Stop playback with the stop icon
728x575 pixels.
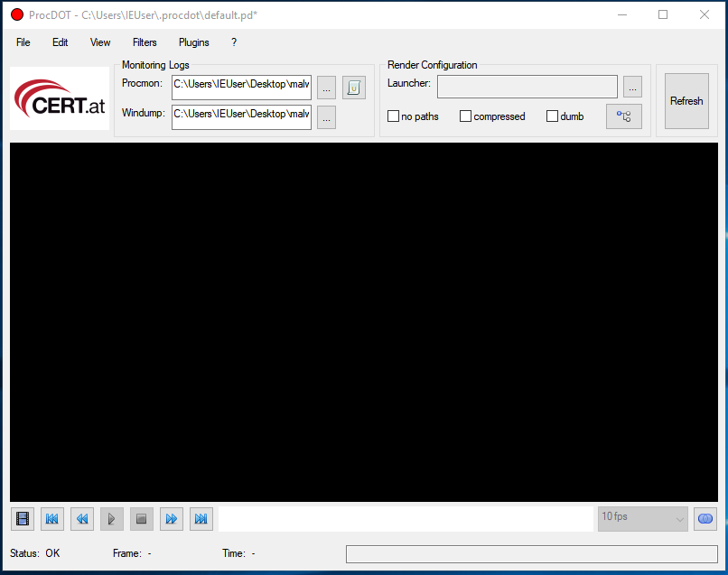coord(142,518)
